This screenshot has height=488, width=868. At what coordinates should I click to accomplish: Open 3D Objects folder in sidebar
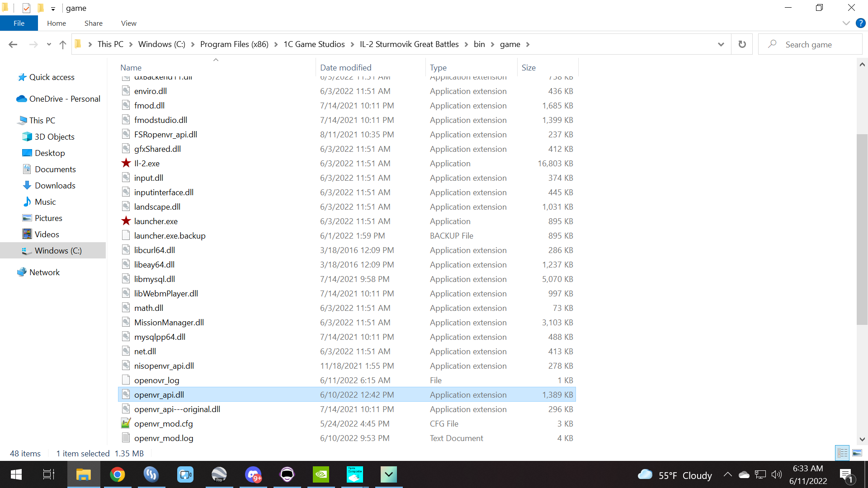[x=54, y=137]
